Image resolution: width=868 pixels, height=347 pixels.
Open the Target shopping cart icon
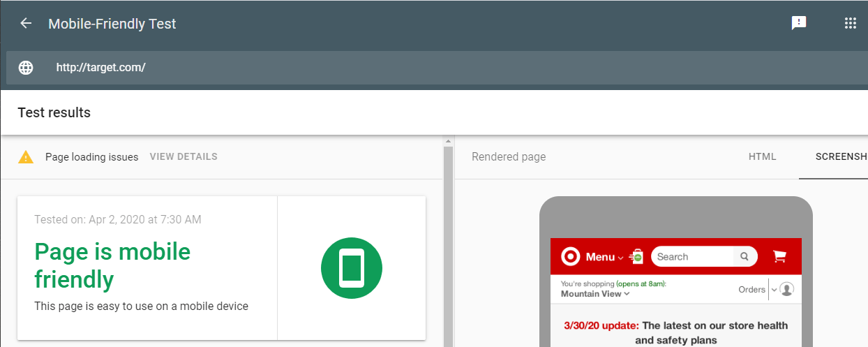click(x=779, y=257)
